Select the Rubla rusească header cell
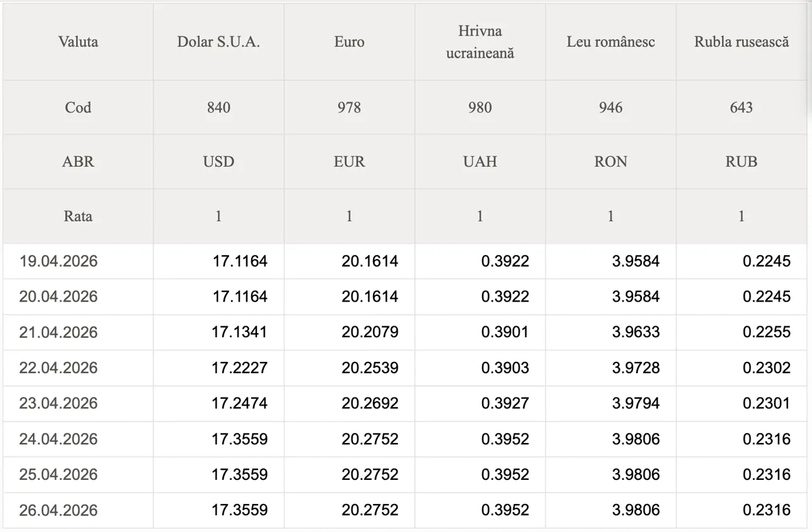The image size is (812, 532). (741, 42)
